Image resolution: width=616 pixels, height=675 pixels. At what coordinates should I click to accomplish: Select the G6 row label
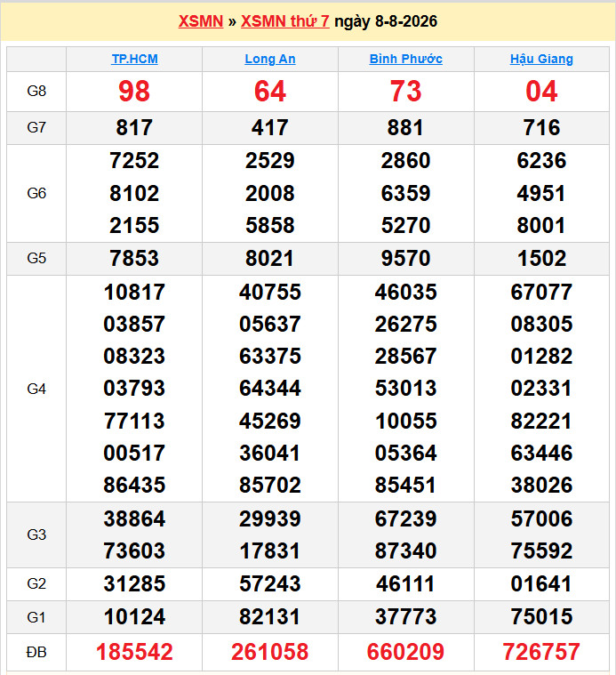tap(36, 193)
